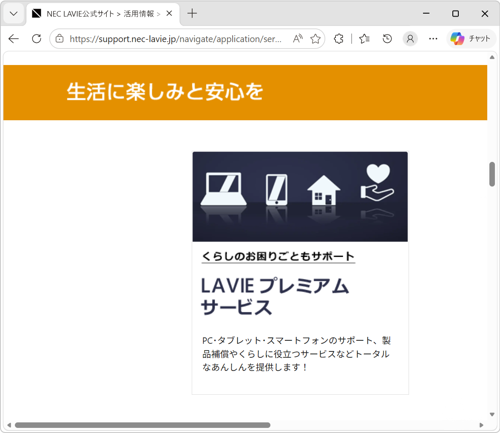The width and height of the screenshot is (500, 433).
Task: Open Read aloud from address bar
Action: (298, 39)
